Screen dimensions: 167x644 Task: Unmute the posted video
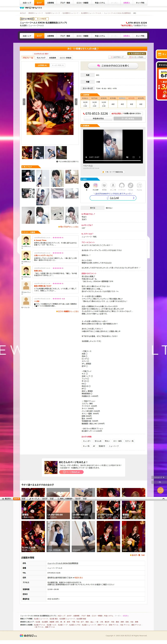127,157
